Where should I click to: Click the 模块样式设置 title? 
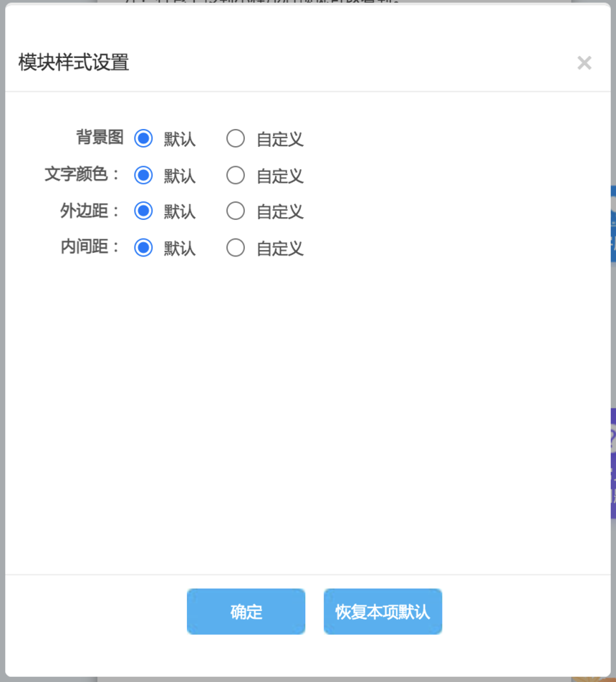click(74, 62)
